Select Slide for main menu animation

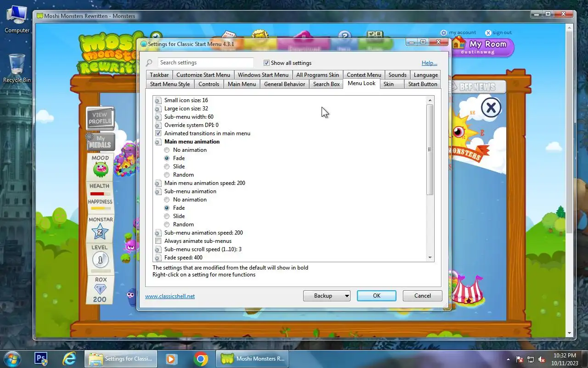click(x=167, y=167)
